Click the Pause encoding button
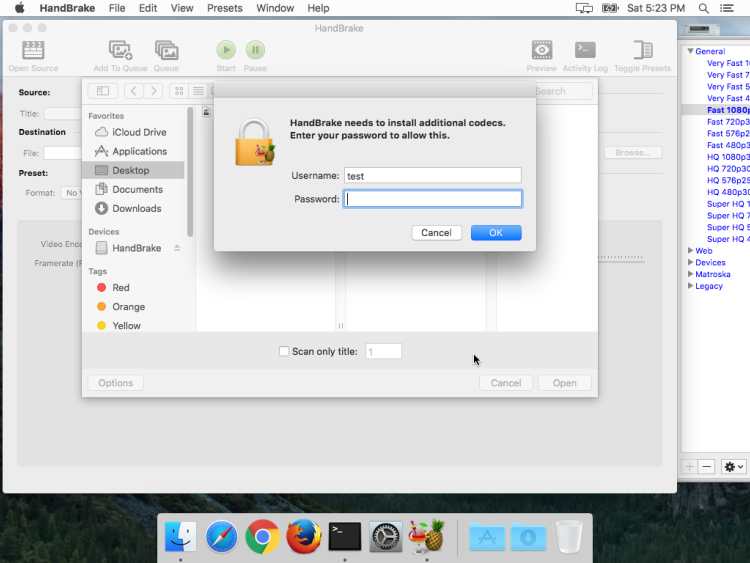Viewport: 750px width, 563px height. click(x=255, y=50)
